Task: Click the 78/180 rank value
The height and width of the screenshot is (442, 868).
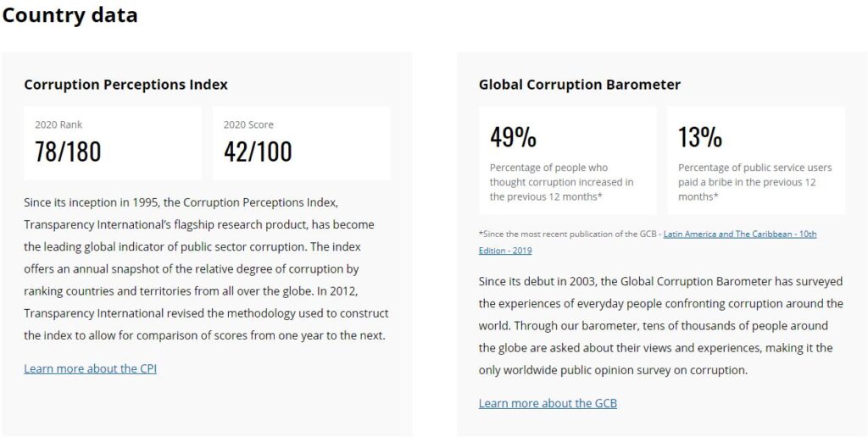Action: 68,152
